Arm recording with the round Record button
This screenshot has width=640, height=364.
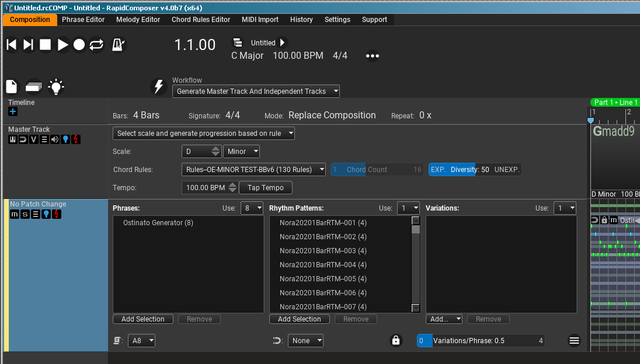[79, 45]
